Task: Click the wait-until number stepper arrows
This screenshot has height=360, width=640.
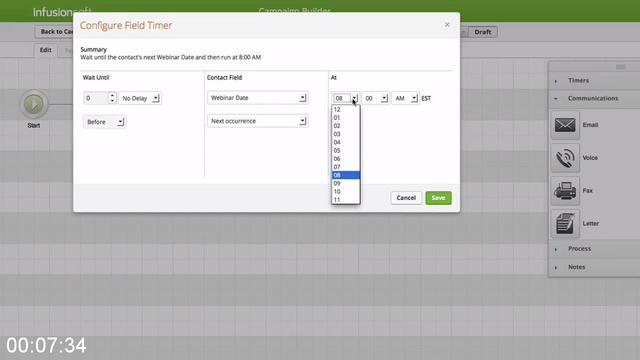Action: [x=112, y=98]
